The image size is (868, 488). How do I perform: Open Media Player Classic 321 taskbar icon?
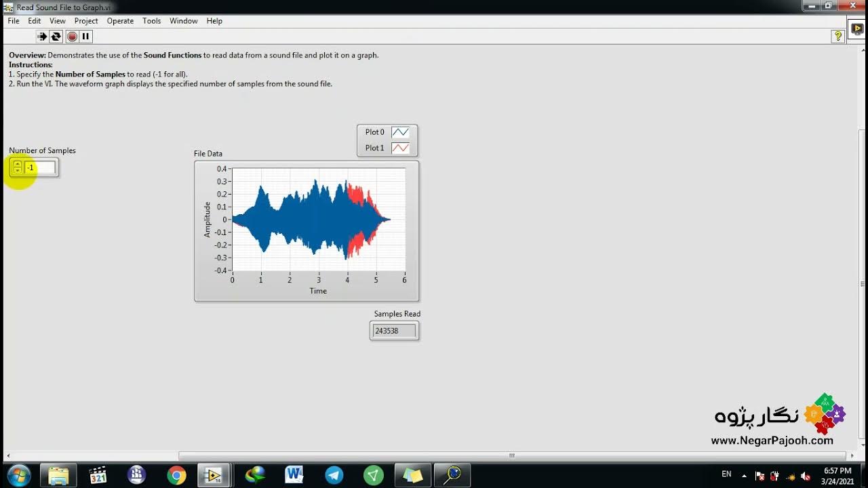pyautogui.click(x=98, y=475)
